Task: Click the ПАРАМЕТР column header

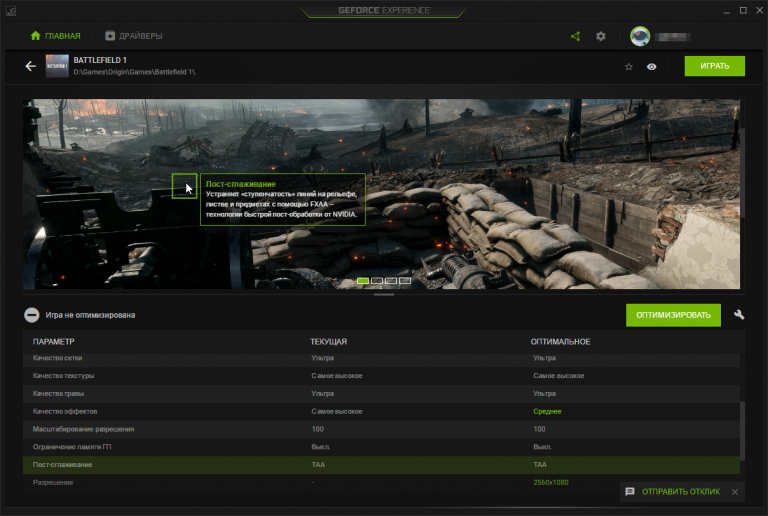Action: click(x=53, y=342)
